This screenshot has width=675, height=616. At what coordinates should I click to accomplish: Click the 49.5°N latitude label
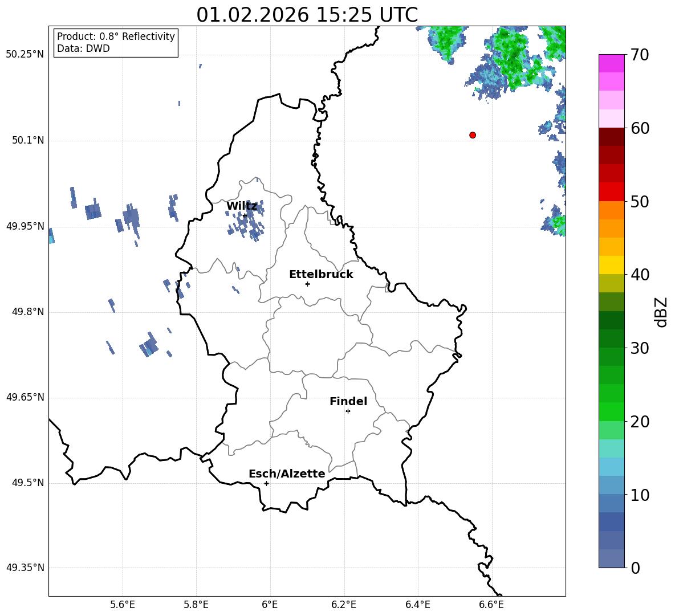28,483
